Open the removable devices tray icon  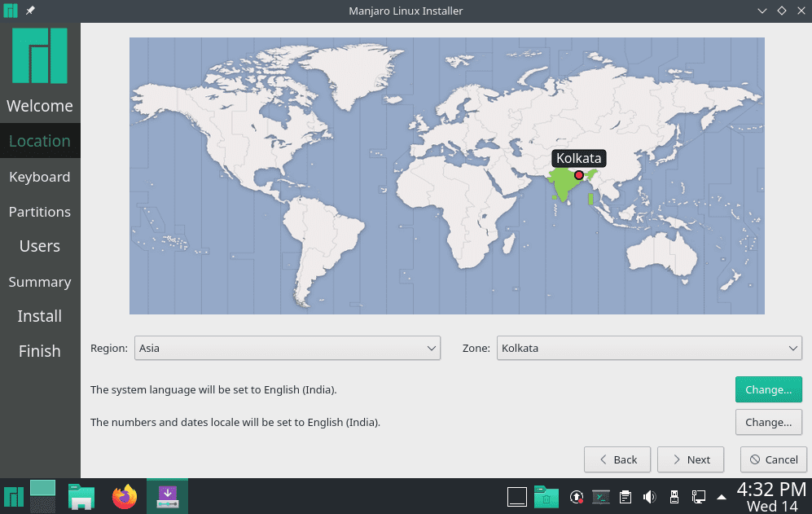[674, 496]
